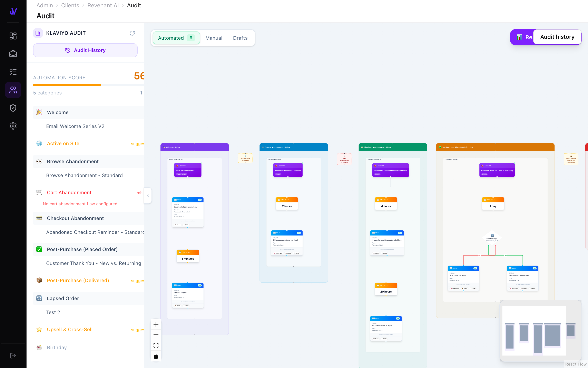Open the settings gear icon in sidebar

13,126
